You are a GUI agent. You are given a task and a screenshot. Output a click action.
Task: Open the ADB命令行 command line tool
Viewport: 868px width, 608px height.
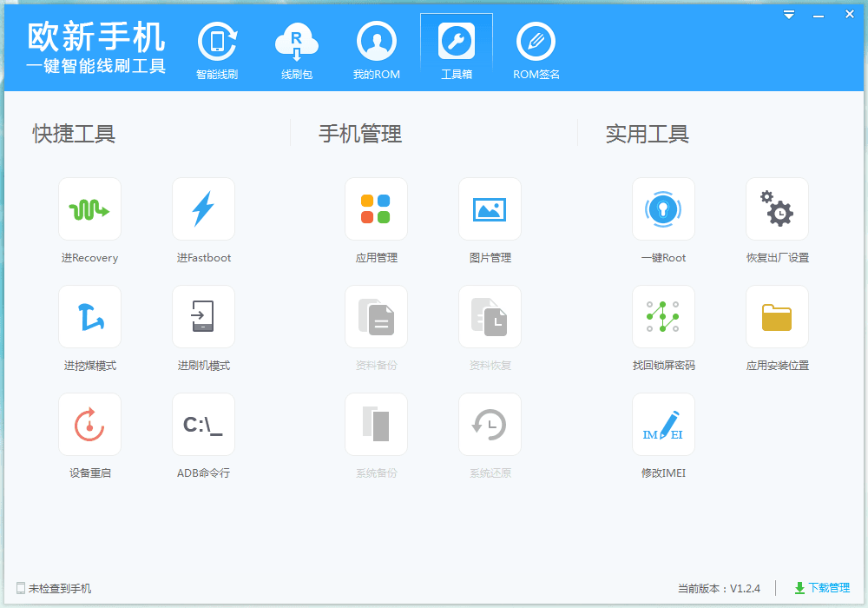(x=203, y=425)
